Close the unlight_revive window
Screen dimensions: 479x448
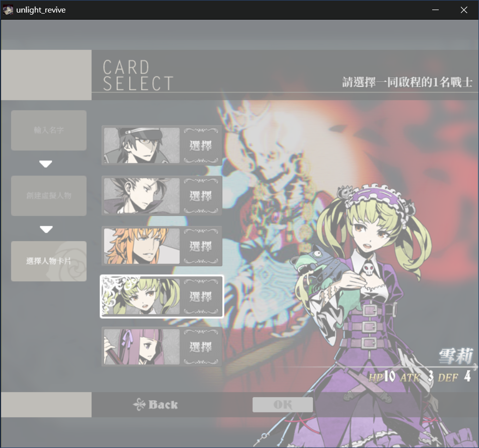[x=464, y=10]
